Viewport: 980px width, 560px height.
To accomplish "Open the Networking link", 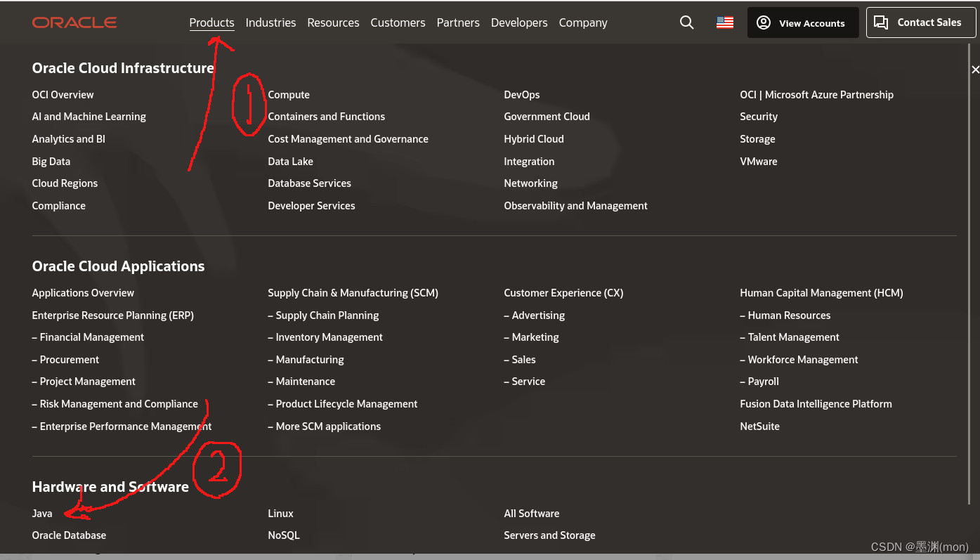I will [x=531, y=183].
